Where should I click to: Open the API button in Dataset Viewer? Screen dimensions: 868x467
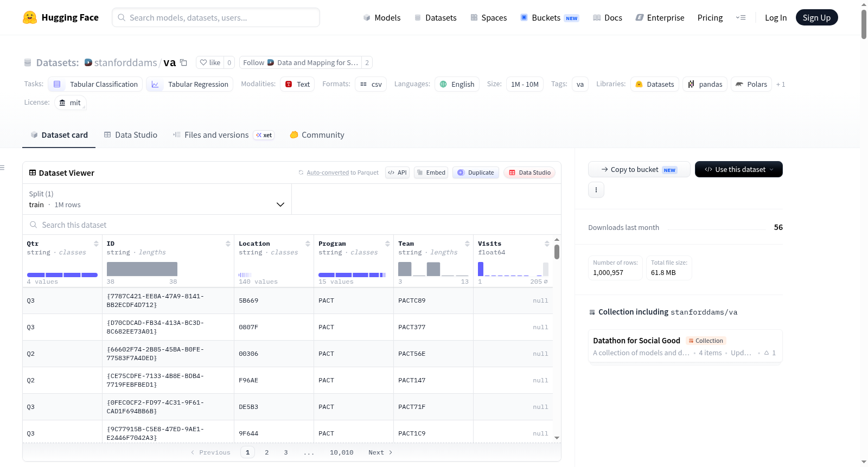click(x=397, y=172)
